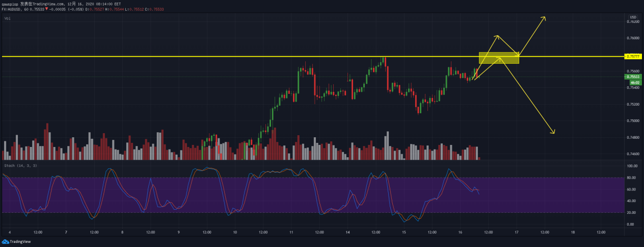Click the tallest grey volume bar near date 14
The width and height of the screenshot is (644, 247).
click(x=387, y=145)
